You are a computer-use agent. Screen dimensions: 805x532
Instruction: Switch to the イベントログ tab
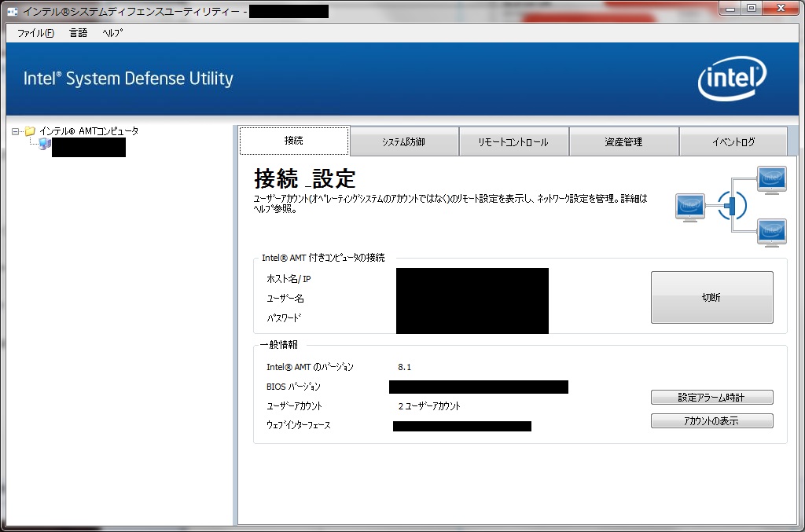click(x=733, y=141)
